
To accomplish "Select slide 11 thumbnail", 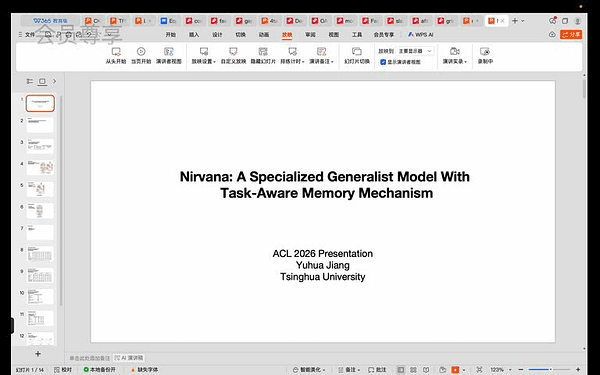I will pyautogui.click(x=40, y=318).
